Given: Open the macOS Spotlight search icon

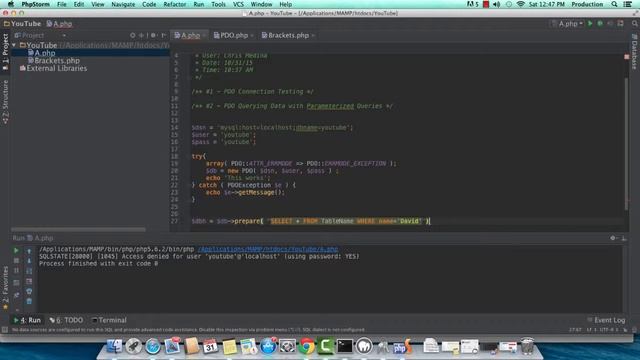Looking at the screenshot, I should tap(614, 4).
